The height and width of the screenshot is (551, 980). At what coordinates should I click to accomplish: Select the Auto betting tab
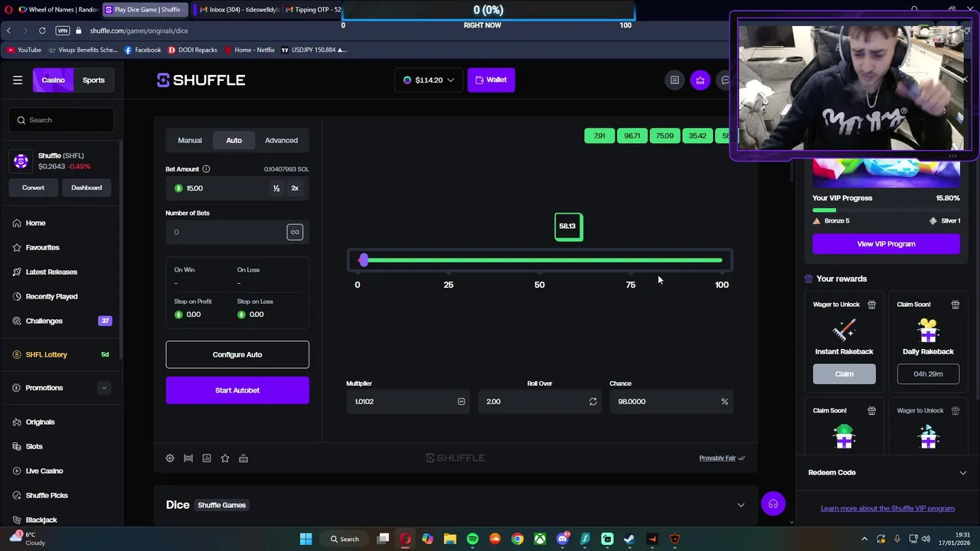(234, 140)
